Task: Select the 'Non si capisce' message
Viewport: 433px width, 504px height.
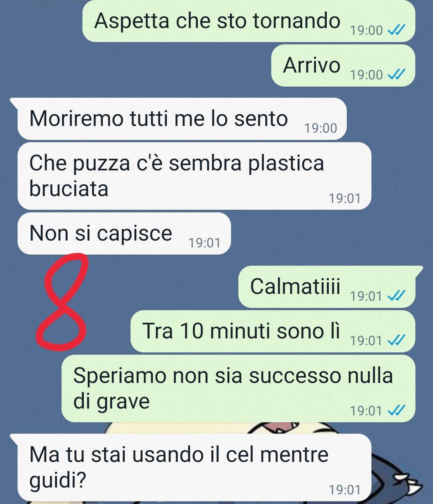Action: [x=124, y=233]
